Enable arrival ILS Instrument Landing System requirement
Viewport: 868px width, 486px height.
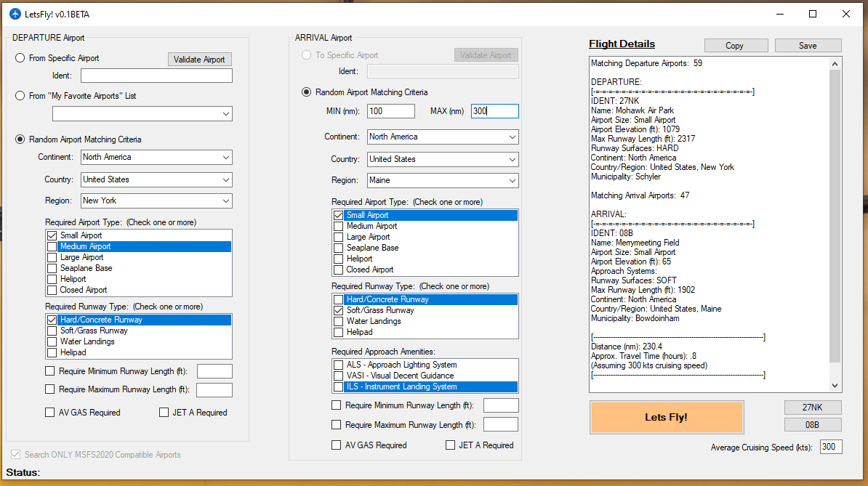click(x=338, y=386)
